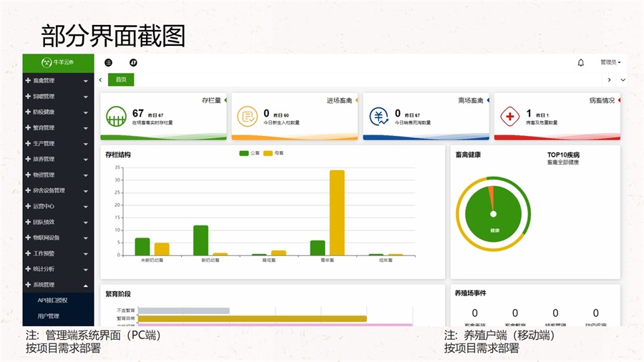Click the tall yellow 青年畜 bar
Image resolution: width=644 pixels, height=362 pixels.
click(x=337, y=212)
